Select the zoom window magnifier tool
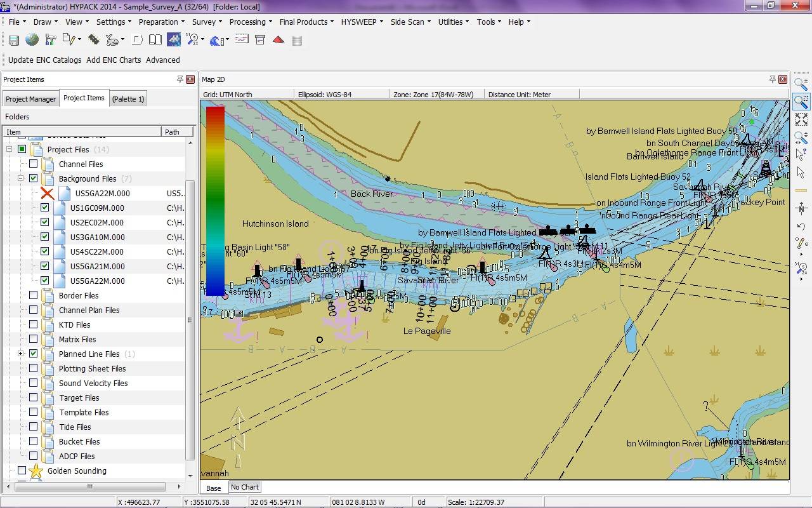The width and height of the screenshot is (812, 508). tap(801, 101)
